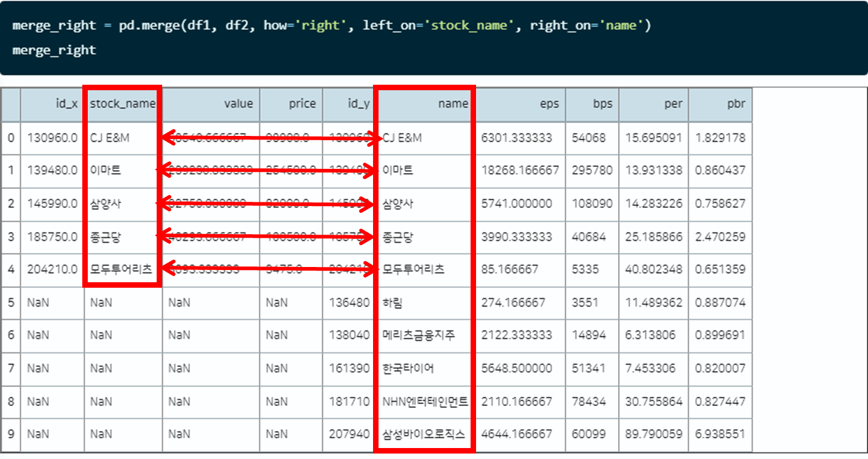Click eps value 6301.333333

click(517, 138)
